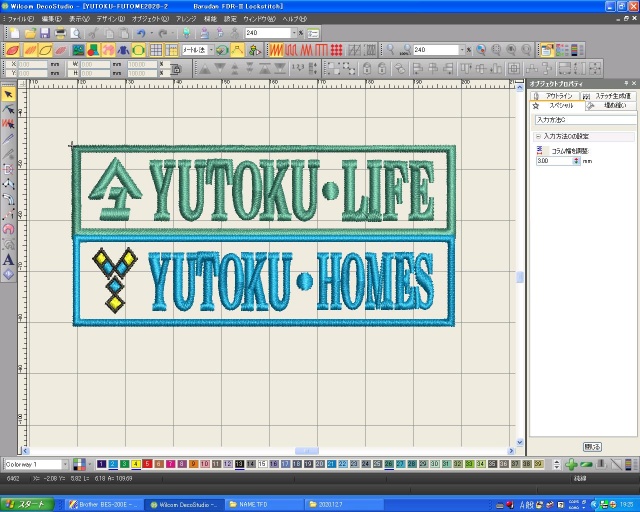This screenshot has height=512, width=640.
Task: Click the pink horseshoe tool in left toolbox
Action: pos(9,229)
